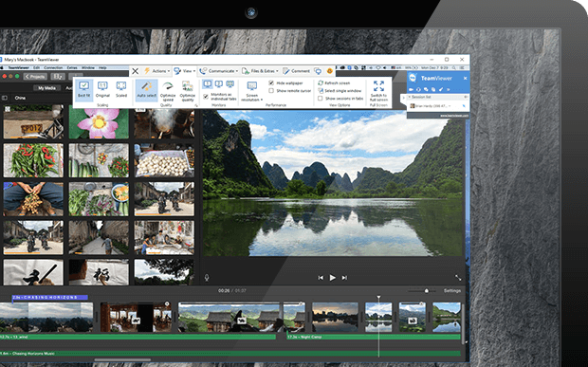Open Quality group dialog launcher
588x367 pixels.
[x=195, y=105]
